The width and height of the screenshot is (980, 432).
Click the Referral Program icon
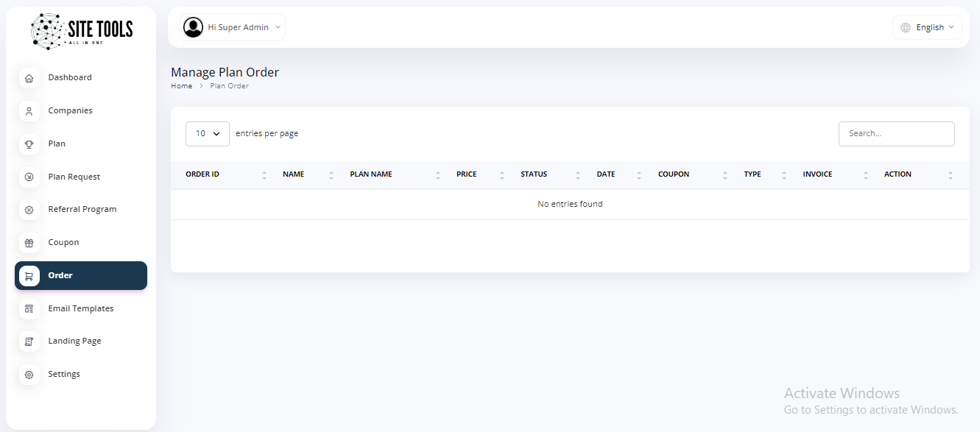(29, 210)
